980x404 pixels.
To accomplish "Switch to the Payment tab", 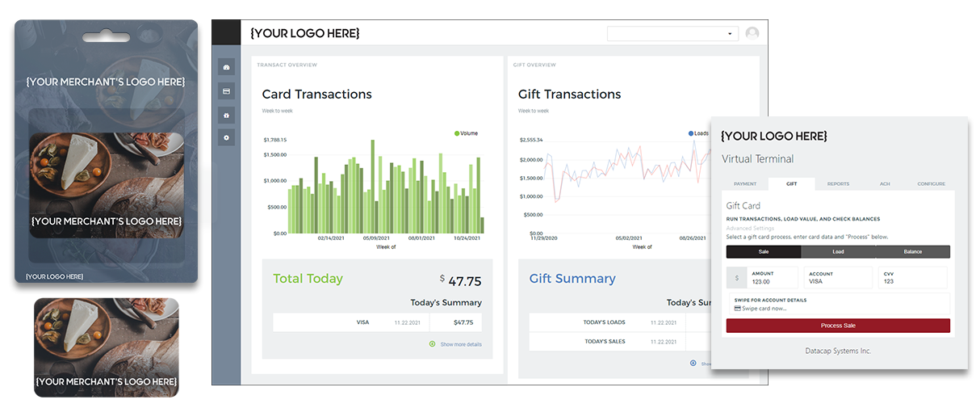I will coord(745,184).
